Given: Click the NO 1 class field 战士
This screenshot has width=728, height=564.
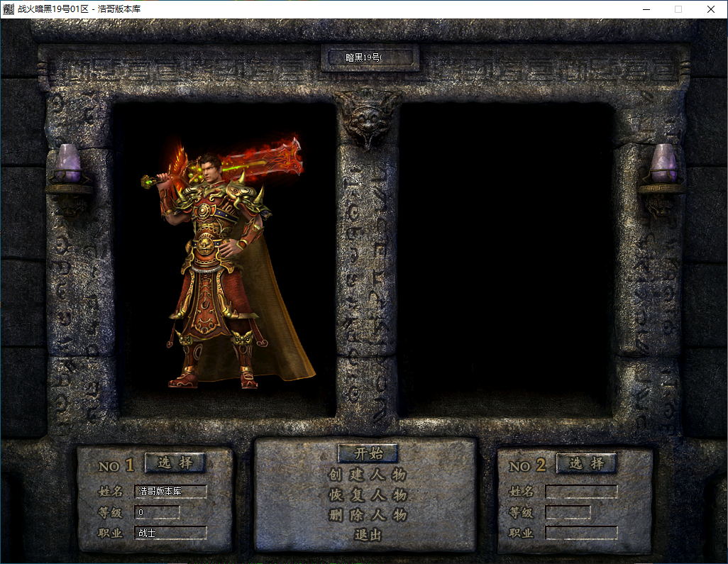Looking at the screenshot, I should [171, 533].
